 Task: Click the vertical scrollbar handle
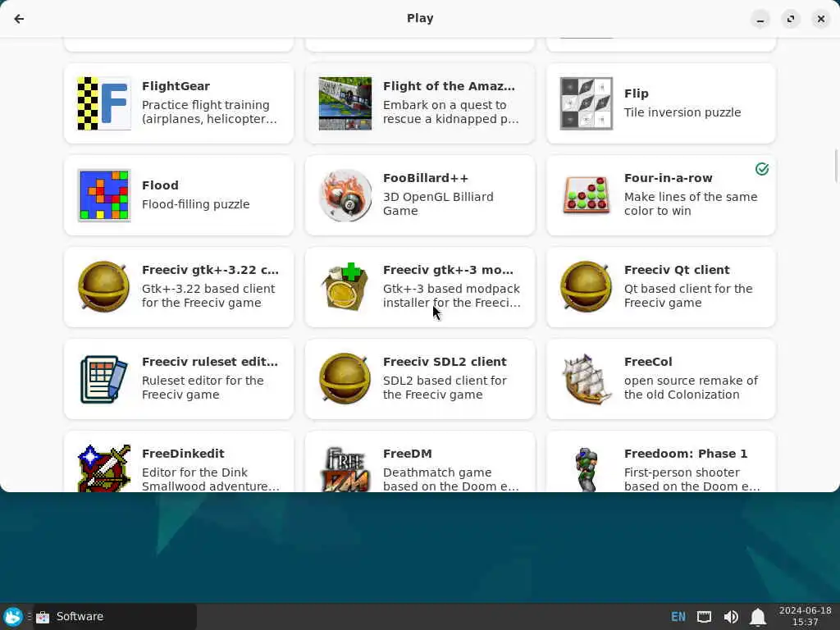point(836,166)
